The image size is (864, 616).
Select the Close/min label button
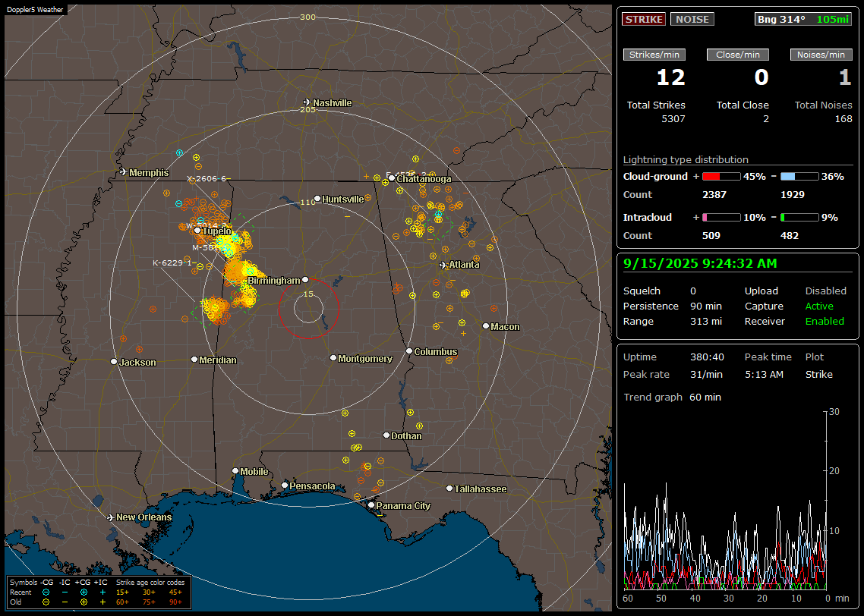click(738, 55)
